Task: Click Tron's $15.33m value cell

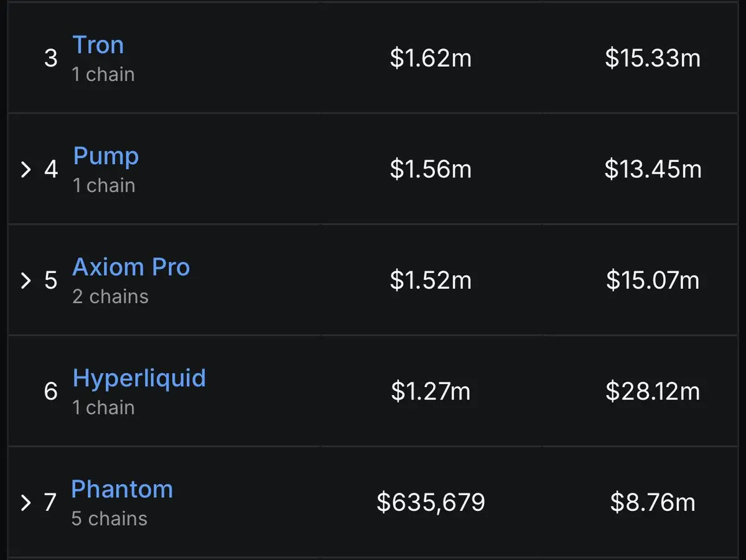Action: pyautogui.click(x=653, y=58)
